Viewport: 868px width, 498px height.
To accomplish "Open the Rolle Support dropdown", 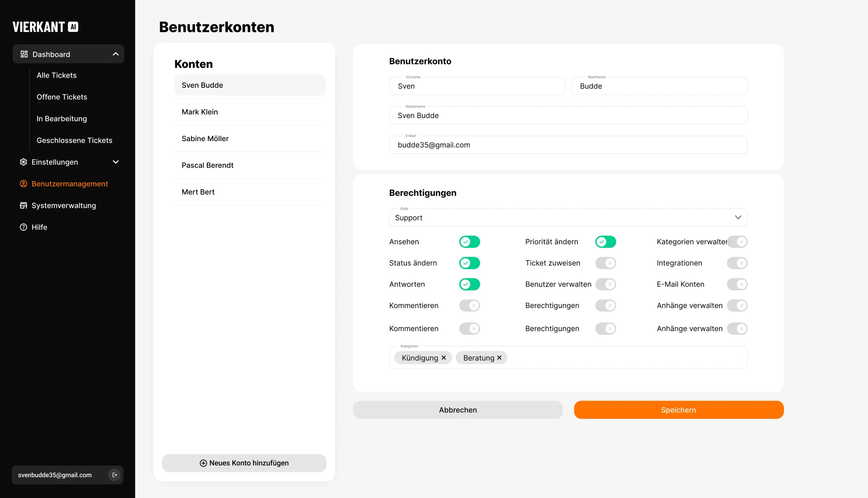I will pyautogui.click(x=568, y=218).
